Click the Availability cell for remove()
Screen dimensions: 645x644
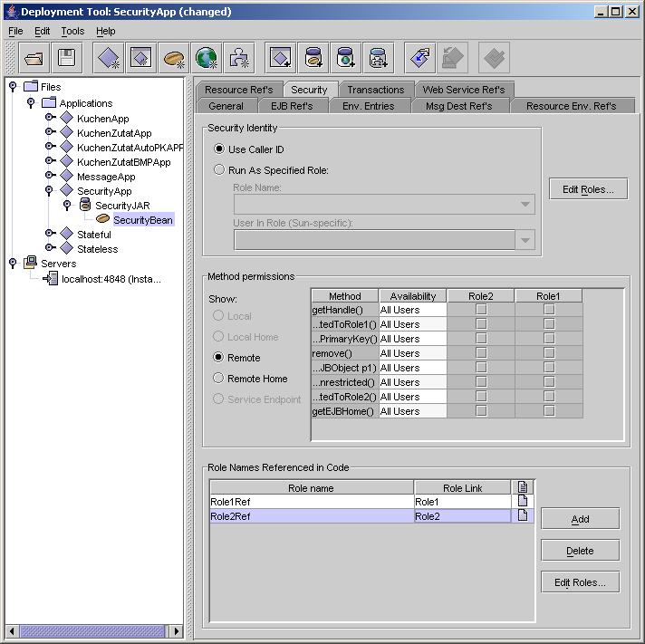412,353
